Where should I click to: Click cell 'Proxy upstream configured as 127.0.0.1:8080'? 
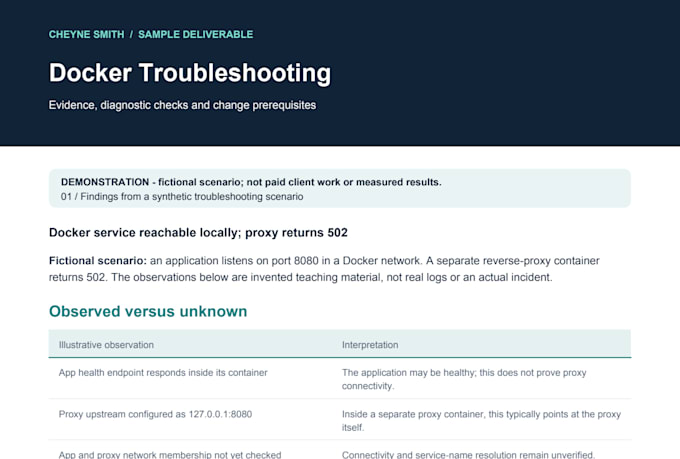pyautogui.click(x=155, y=414)
